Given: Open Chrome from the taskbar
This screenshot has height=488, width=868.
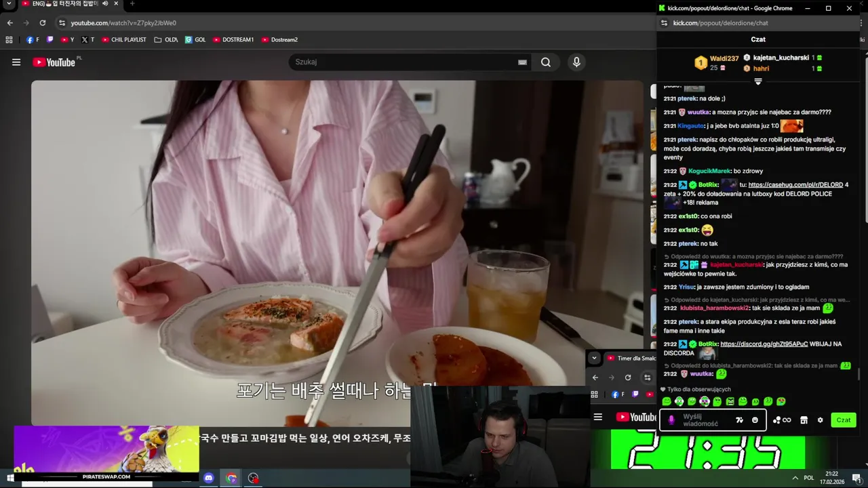Looking at the screenshot, I should pos(231,478).
